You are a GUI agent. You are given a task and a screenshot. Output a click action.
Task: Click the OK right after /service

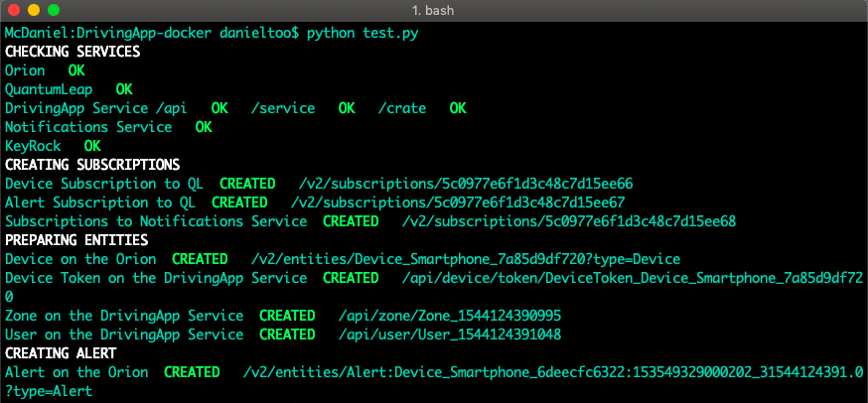pyautogui.click(x=347, y=108)
